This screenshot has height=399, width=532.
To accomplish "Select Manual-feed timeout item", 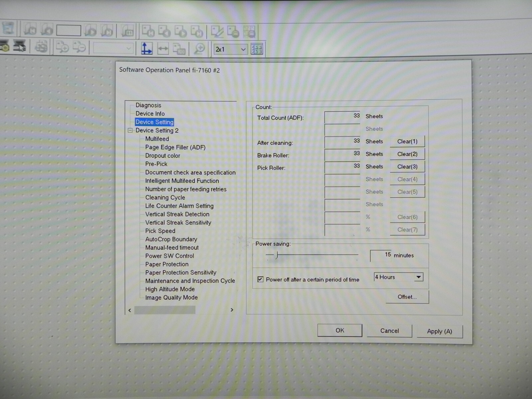I will [172, 247].
